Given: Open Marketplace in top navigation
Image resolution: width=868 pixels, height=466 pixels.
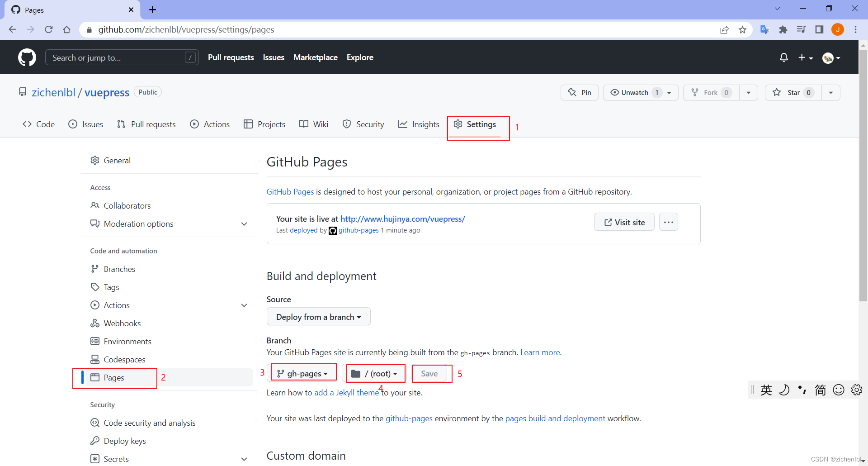Looking at the screenshot, I should (316, 57).
